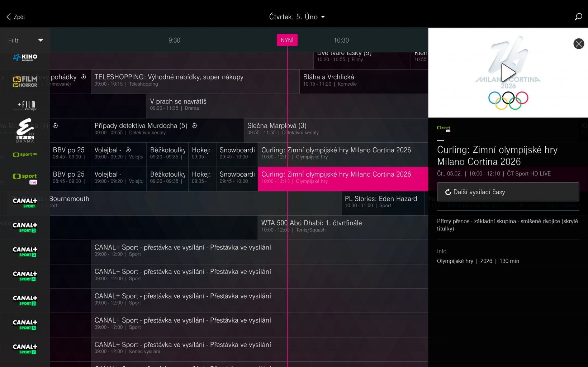Expand the Filtr dropdown

click(25, 40)
